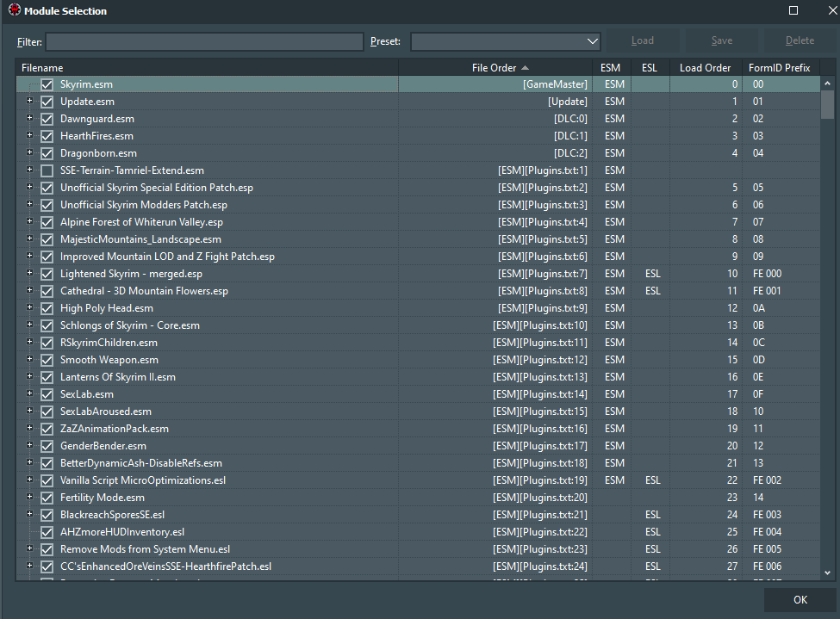Click the vertical scrollbar thumb
The image size is (840, 619).
point(828,104)
